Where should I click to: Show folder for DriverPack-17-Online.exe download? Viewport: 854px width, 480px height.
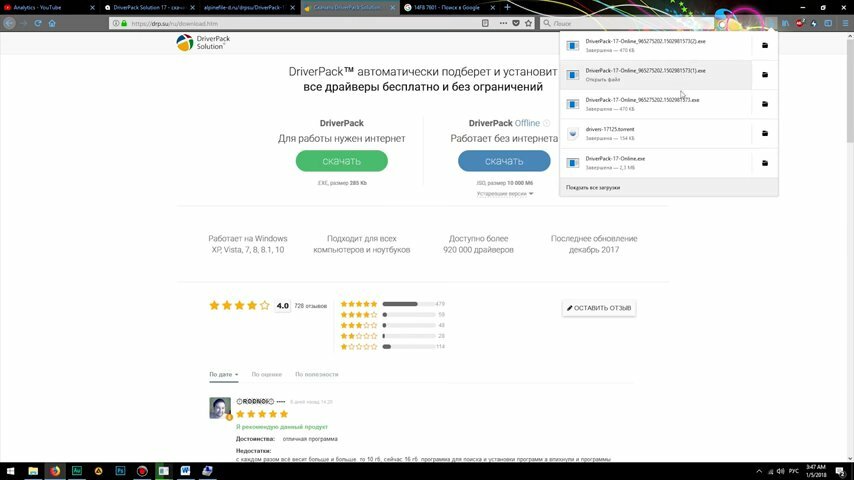click(x=765, y=163)
